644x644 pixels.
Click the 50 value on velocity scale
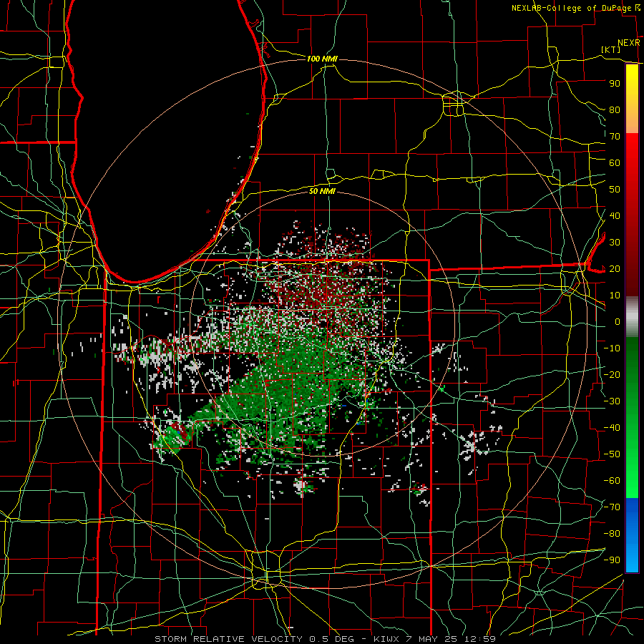pos(615,190)
